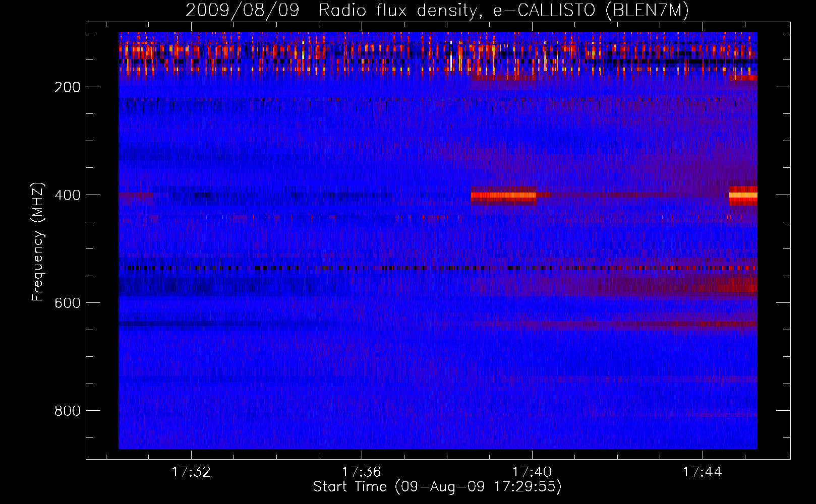Select the 800 frequency tick label
Image resolution: width=816 pixels, height=504 pixels.
pyautogui.click(x=68, y=411)
